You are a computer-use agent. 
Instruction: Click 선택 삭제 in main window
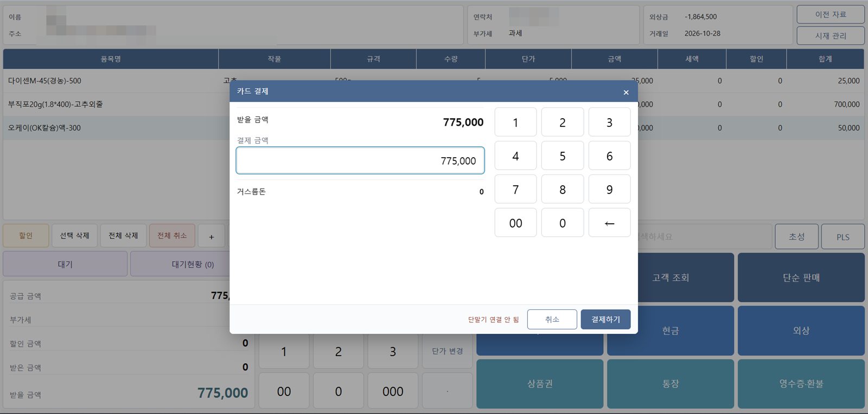click(75, 236)
